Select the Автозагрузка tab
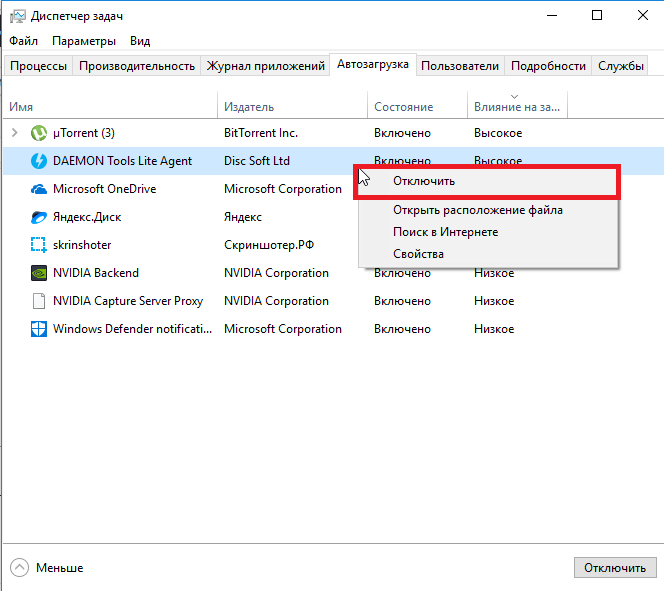This screenshot has height=591, width=664. [373, 64]
